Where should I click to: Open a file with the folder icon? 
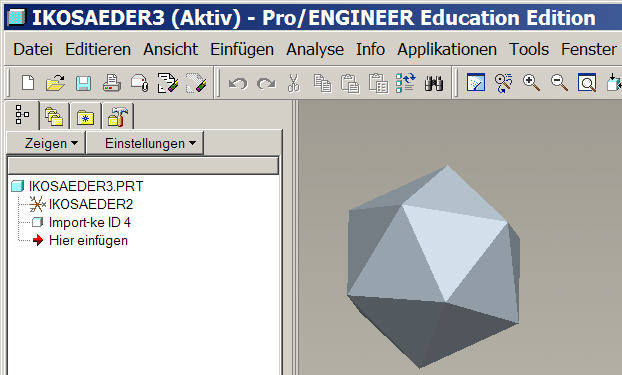[56, 83]
